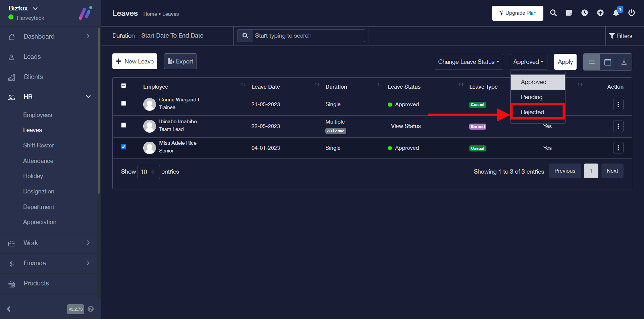
Task: Click the search magnifier icon in top bar
Action: (553, 13)
